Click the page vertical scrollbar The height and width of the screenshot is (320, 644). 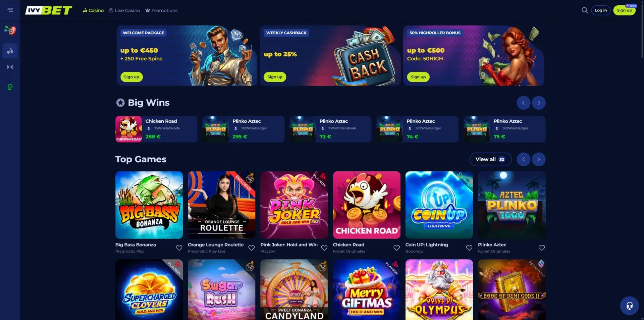(642, 30)
